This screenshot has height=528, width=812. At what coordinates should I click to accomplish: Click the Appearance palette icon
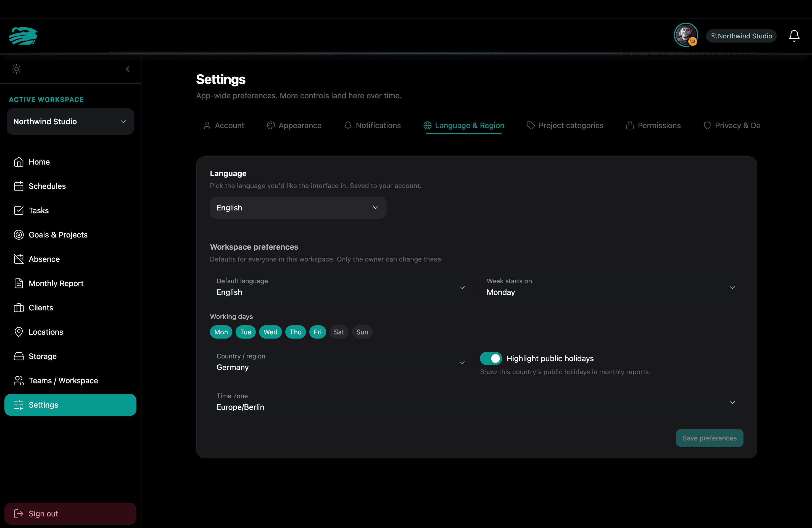[x=271, y=126]
